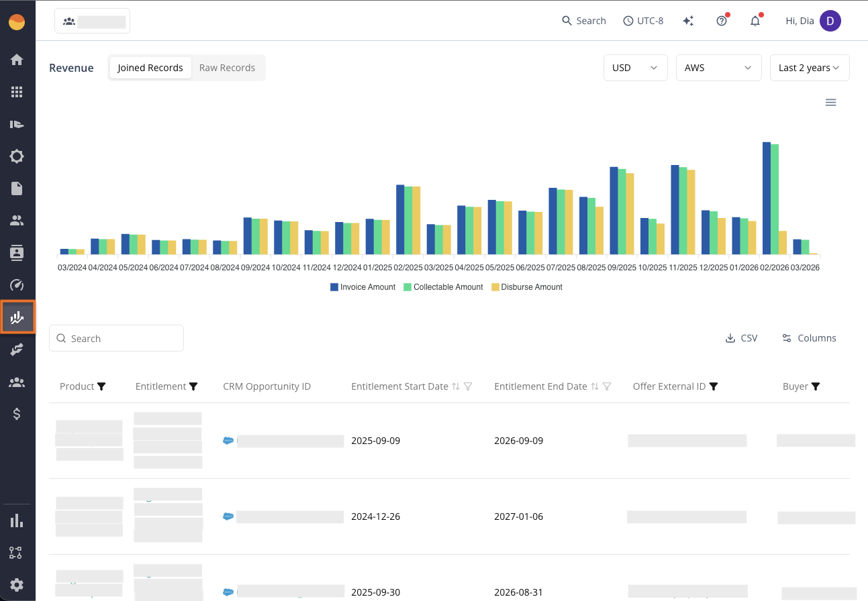Viewport: 868px width, 601px height.
Task: Filter the Entitlement column
Action: point(193,386)
